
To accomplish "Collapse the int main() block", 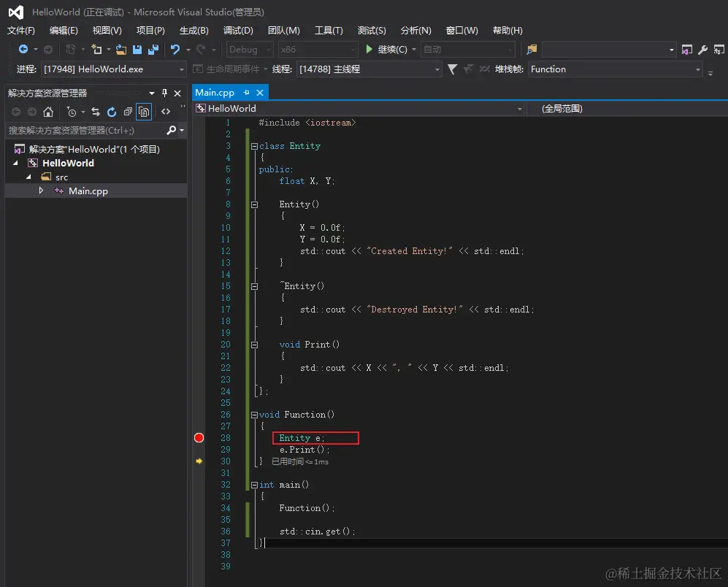I will pos(254,485).
